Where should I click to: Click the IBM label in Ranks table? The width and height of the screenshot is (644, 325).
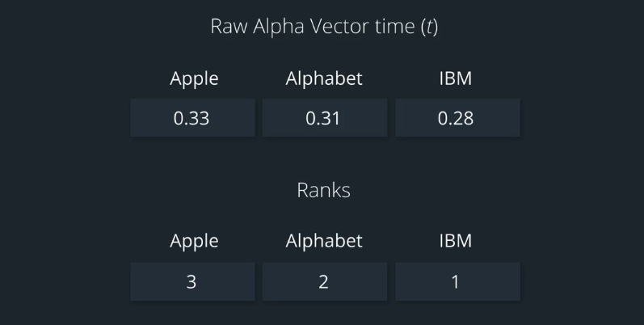coord(455,240)
